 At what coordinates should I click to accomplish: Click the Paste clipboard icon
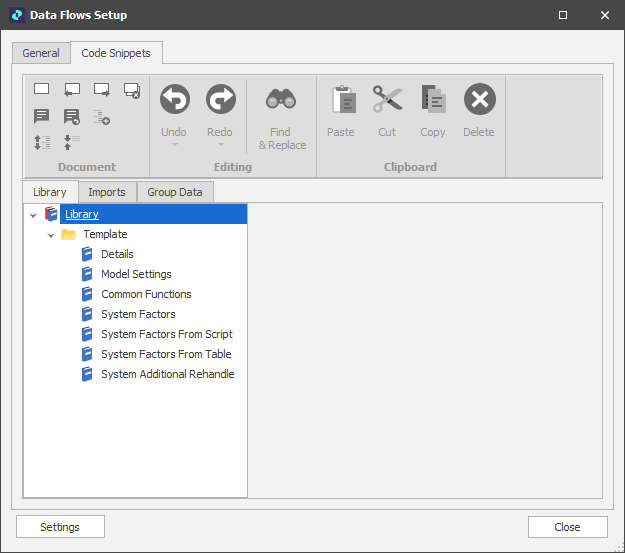(x=342, y=100)
